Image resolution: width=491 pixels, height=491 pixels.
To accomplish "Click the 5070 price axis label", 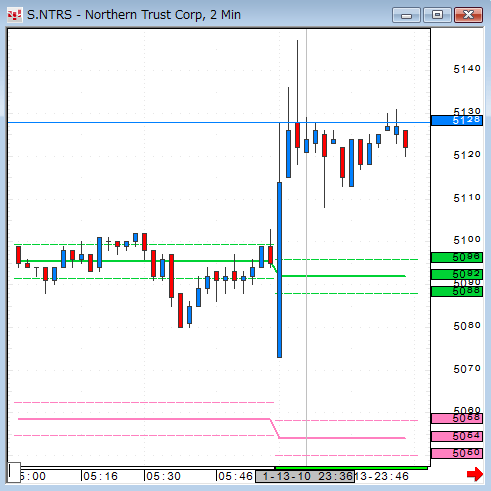I will 467,369.
